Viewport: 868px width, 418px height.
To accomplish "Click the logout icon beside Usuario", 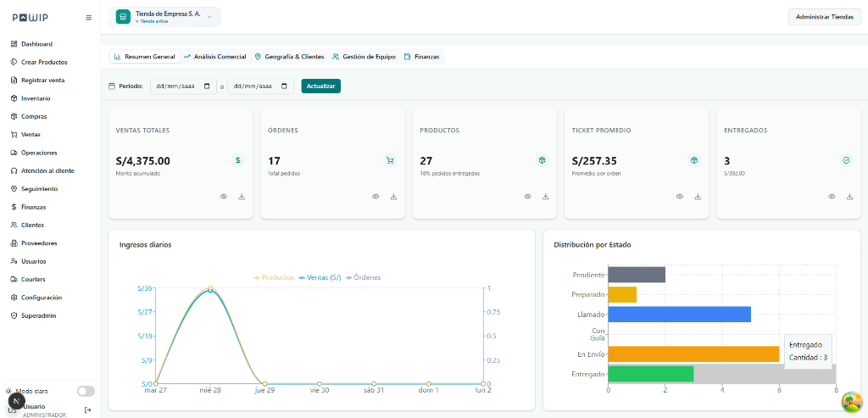I will click(87, 410).
